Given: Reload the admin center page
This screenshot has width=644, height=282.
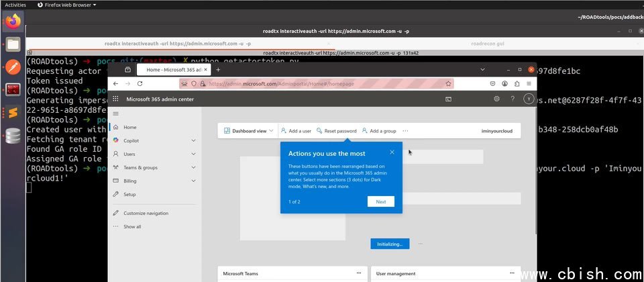Looking at the screenshot, I should tap(140, 83).
